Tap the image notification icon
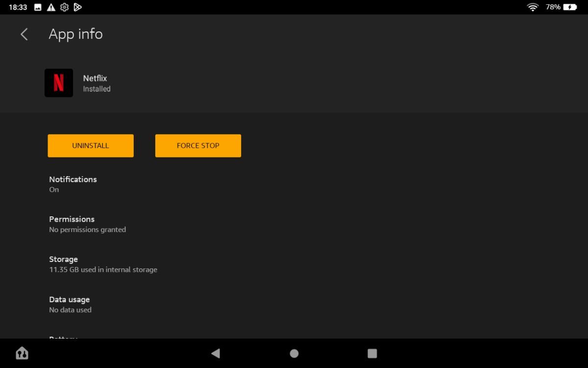588x368 pixels. [38, 7]
